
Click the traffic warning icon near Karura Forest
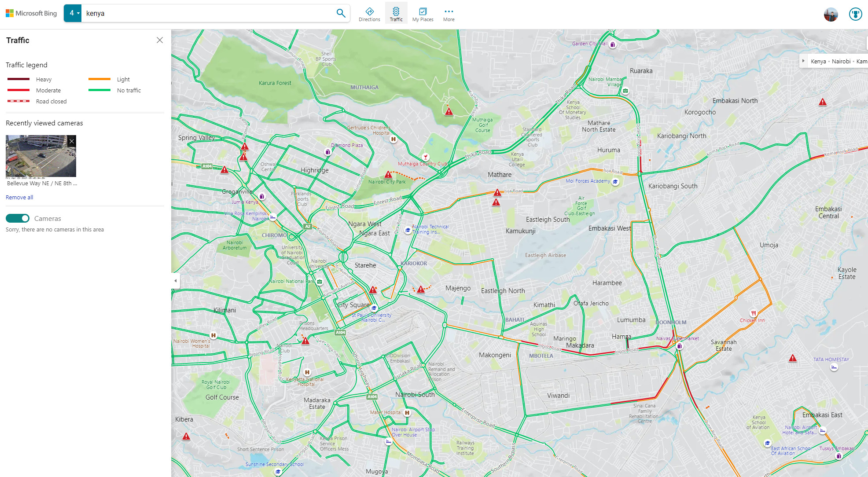click(449, 111)
